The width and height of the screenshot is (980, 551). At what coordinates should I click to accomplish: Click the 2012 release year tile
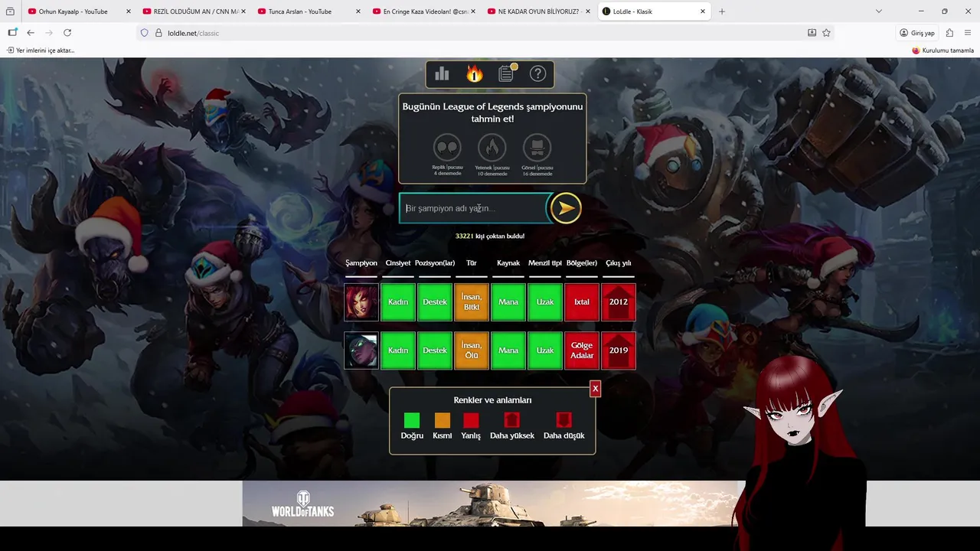619,302
